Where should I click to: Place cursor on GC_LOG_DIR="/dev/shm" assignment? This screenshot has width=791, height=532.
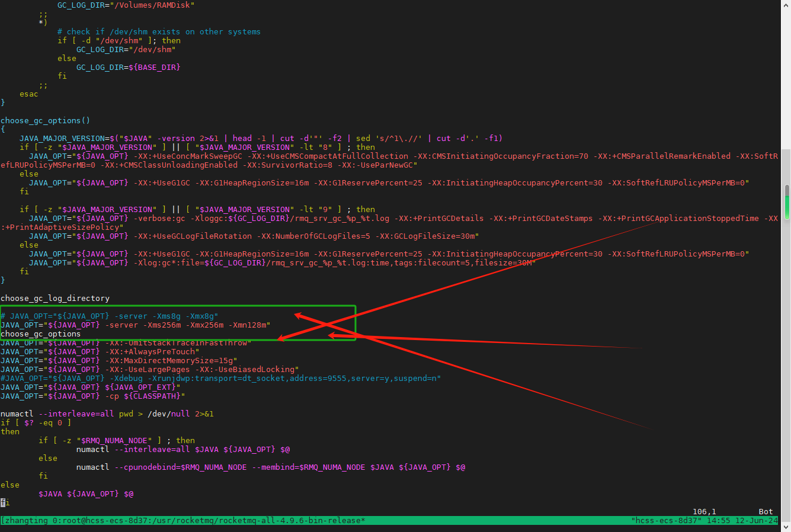pyautogui.click(x=126, y=49)
